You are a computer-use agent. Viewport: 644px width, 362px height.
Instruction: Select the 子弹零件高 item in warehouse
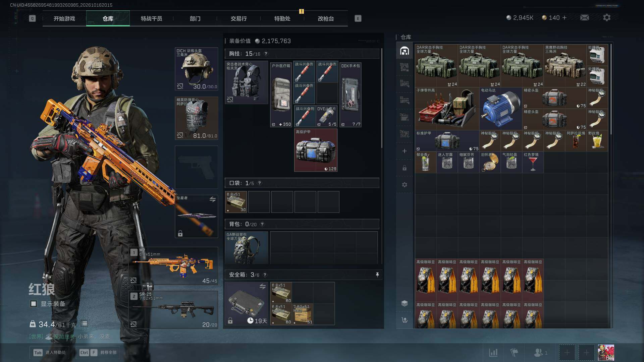coord(447,109)
